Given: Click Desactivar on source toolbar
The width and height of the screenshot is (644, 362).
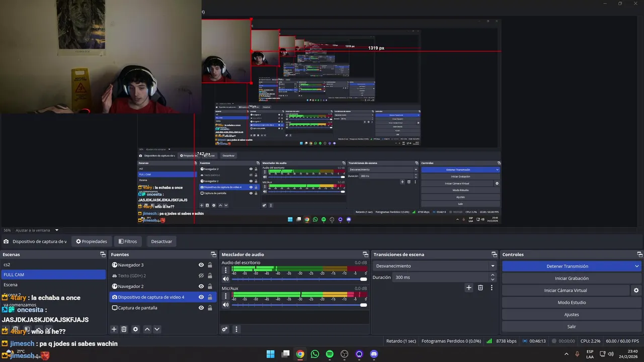Looking at the screenshot, I should [x=162, y=241].
